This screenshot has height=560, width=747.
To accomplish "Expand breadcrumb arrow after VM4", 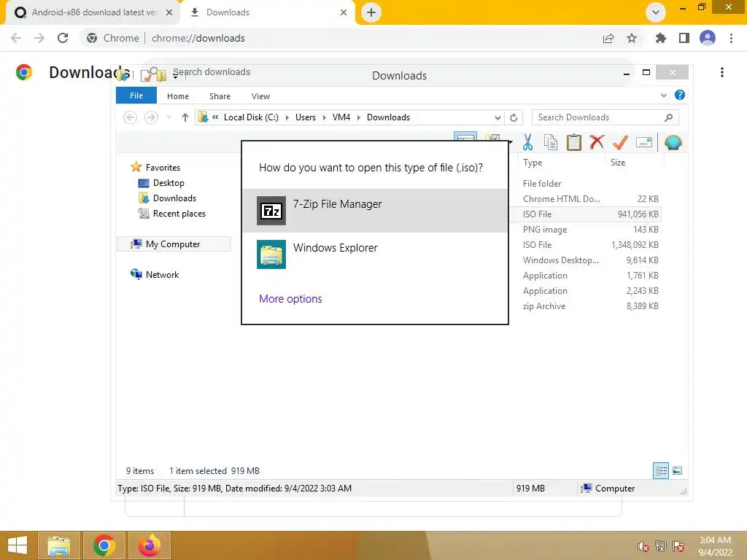I will (359, 117).
